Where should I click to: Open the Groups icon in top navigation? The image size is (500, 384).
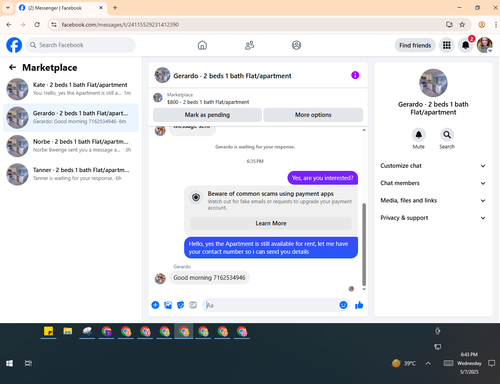[296, 45]
